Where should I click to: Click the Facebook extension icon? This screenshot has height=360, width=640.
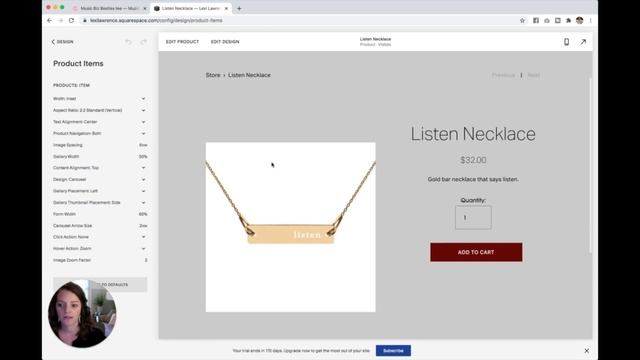(x=536, y=20)
